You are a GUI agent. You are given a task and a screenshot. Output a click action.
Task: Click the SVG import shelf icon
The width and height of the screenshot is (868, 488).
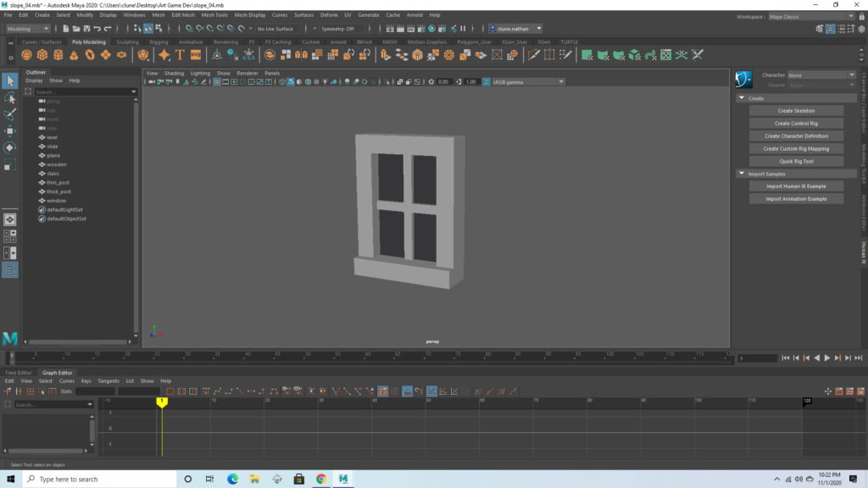[196, 55]
